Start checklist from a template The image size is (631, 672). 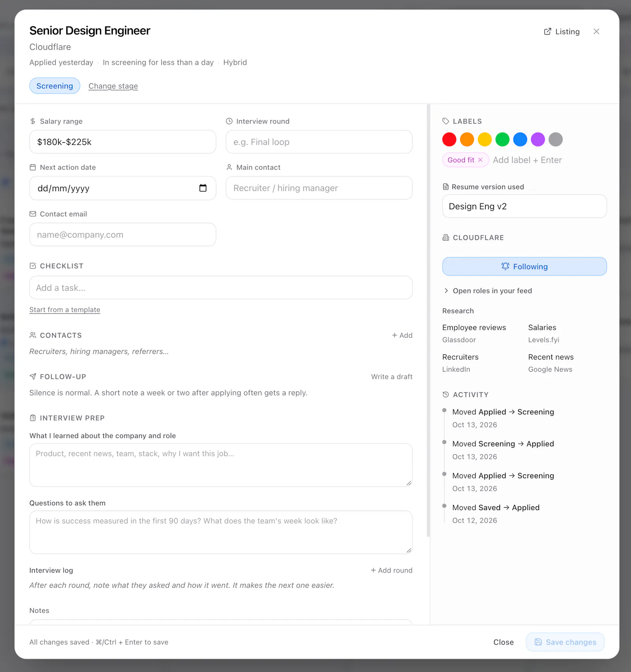[65, 310]
